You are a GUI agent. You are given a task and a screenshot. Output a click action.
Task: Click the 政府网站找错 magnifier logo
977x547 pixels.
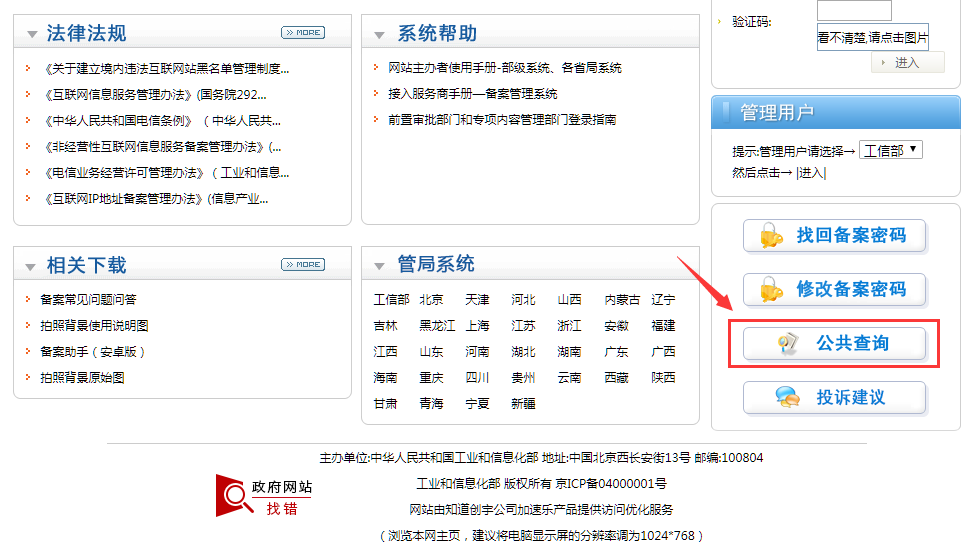[235, 494]
